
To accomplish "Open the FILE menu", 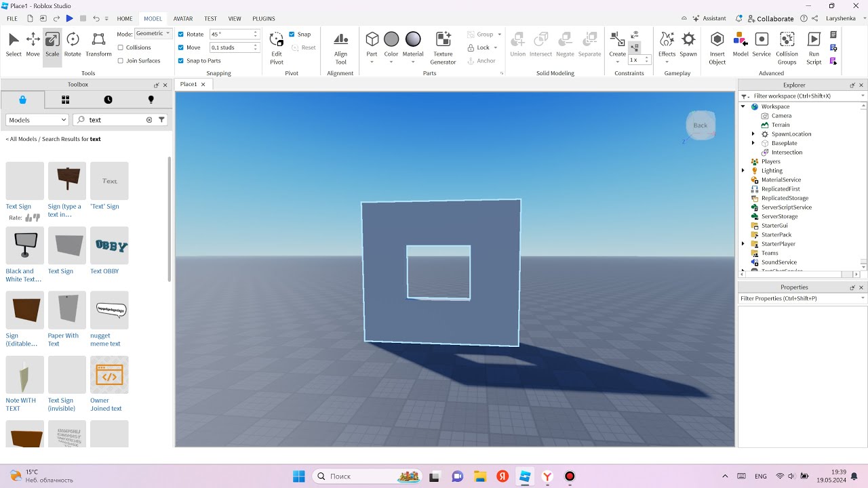I will (12, 19).
